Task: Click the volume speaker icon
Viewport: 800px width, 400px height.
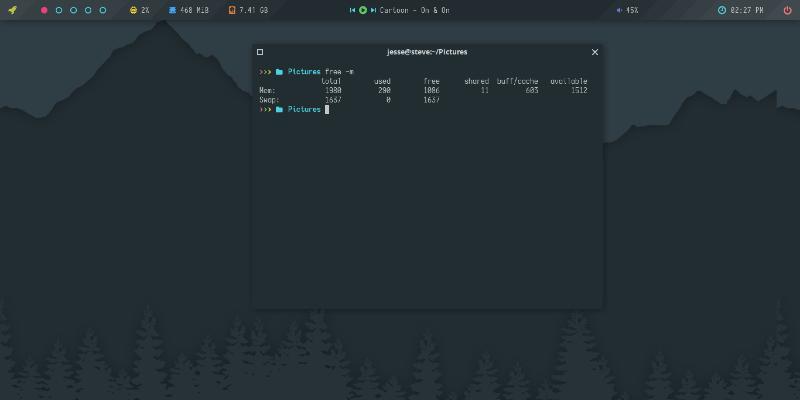Action: click(x=619, y=10)
